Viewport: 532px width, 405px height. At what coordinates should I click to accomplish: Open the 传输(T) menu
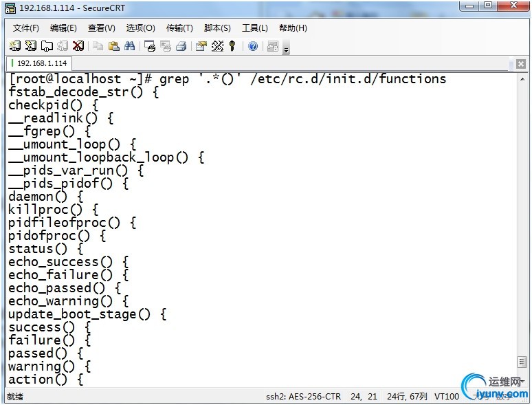(x=179, y=28)
